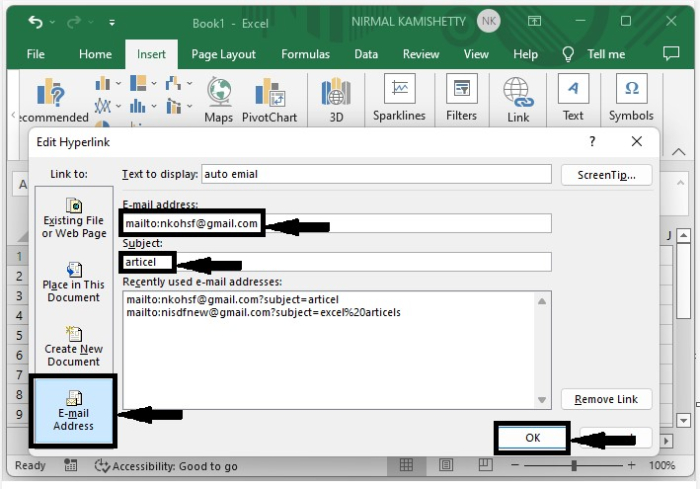Insert line chart icon
Image resolution: width=700 pixels, height=489 pixels.
pyautogui.click(x=103, y=106)
